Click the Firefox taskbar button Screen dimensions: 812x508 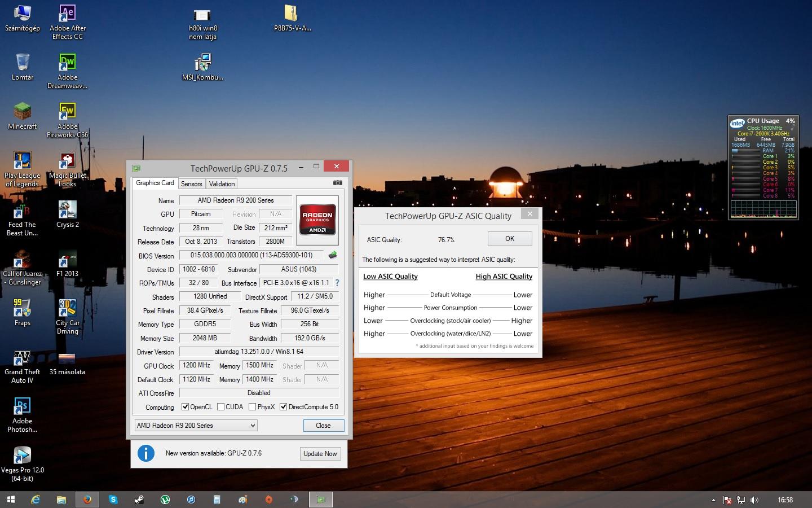pyautogui.click(x=87, y=500)
